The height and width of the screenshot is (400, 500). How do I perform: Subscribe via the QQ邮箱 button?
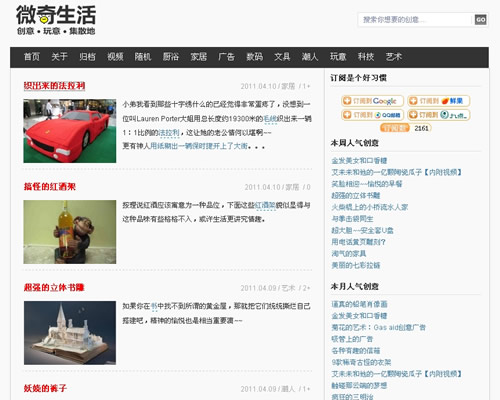pos(372,115)
